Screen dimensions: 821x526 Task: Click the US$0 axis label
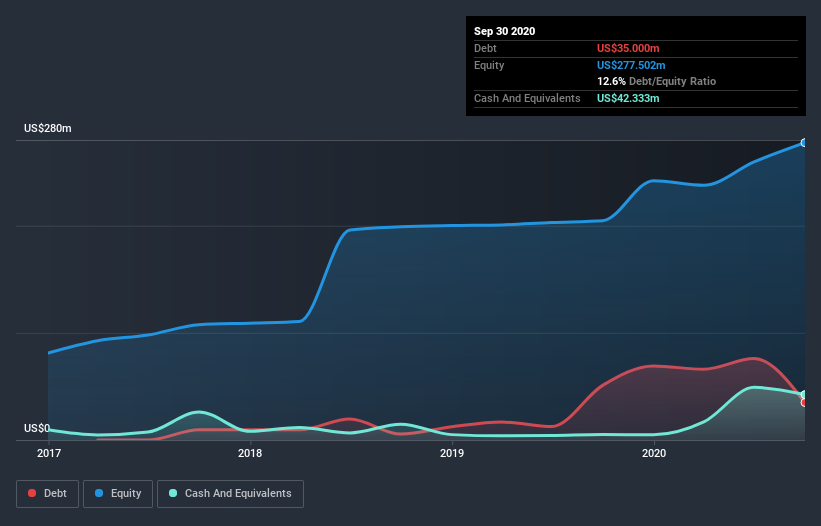37,428
